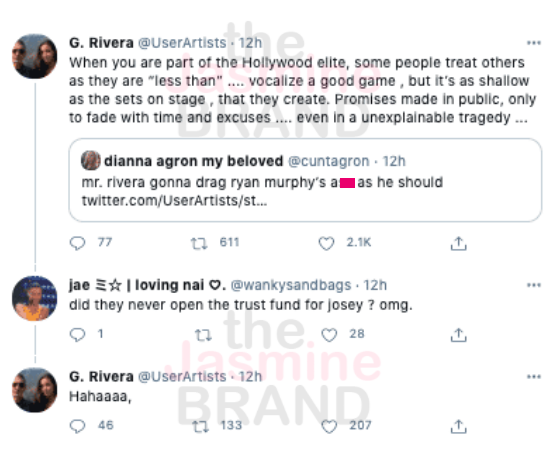Reply to the trust fund tweet by jae

pyautogui.click(x=77, y=334)
